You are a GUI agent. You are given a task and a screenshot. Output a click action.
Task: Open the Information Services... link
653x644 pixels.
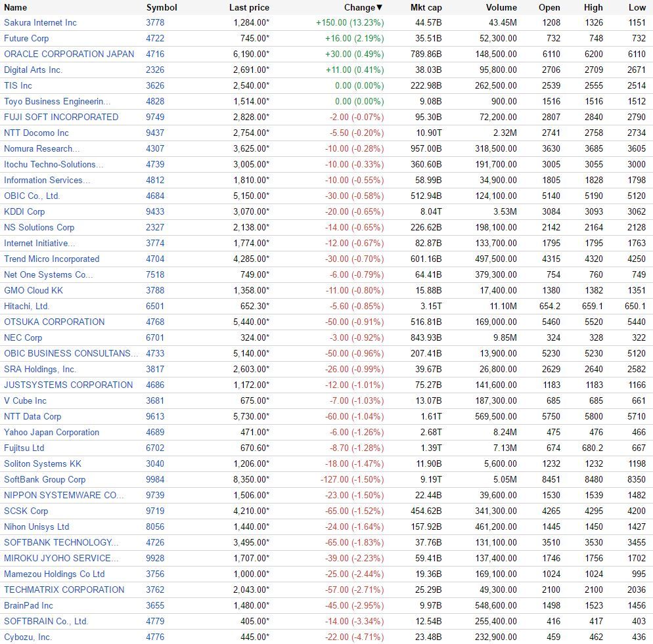pyautogui.click(x=47, y=181)
